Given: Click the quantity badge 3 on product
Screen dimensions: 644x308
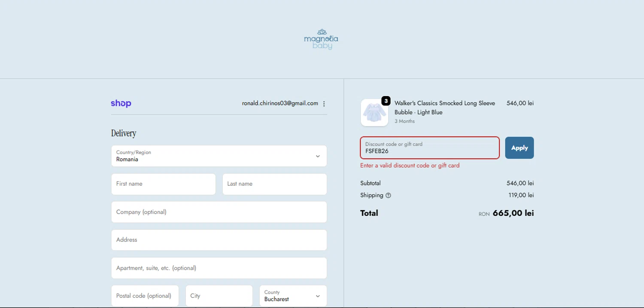Looking at the screenshot, I should pyautogui.click(x=386, y=101).
